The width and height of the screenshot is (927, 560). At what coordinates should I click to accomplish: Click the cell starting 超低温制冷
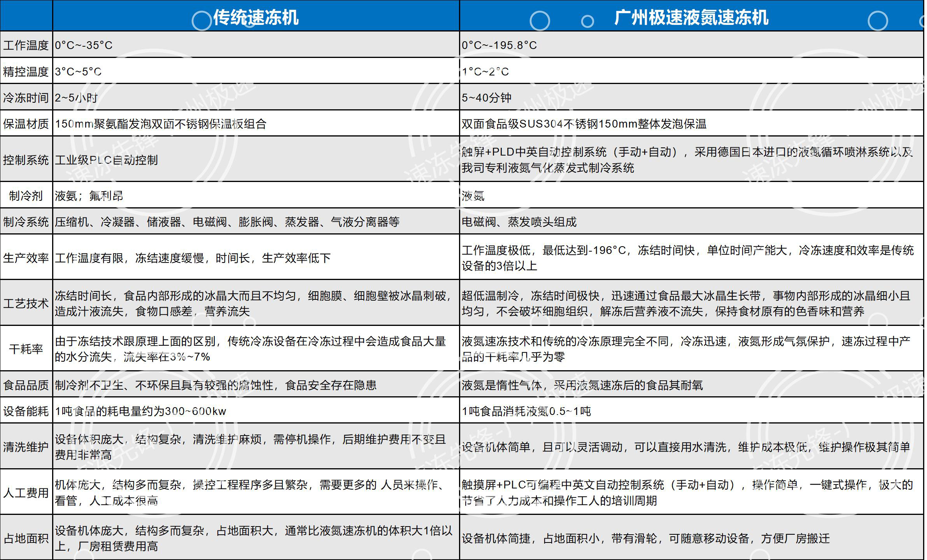pyautogui.click(x=691, y=303)
